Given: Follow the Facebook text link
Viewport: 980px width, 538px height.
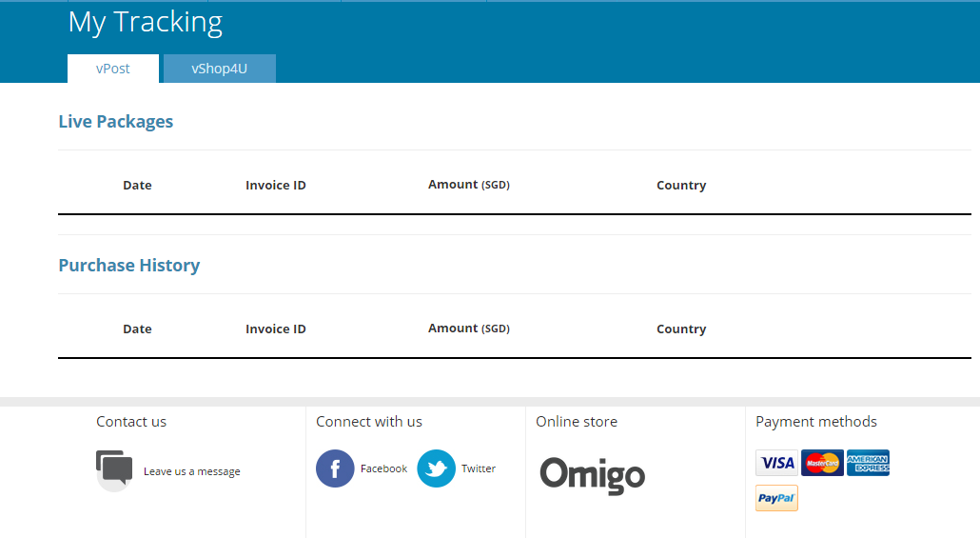Looking at the screenshot, I should coord(383,468).
